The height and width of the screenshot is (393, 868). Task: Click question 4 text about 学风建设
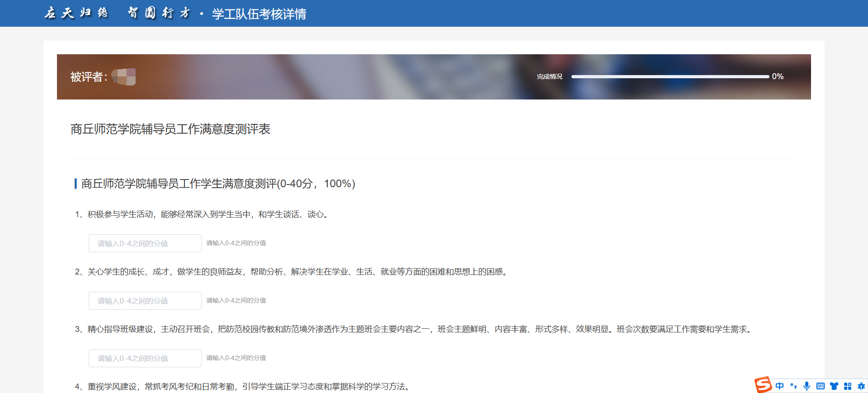tap(243, 387)
